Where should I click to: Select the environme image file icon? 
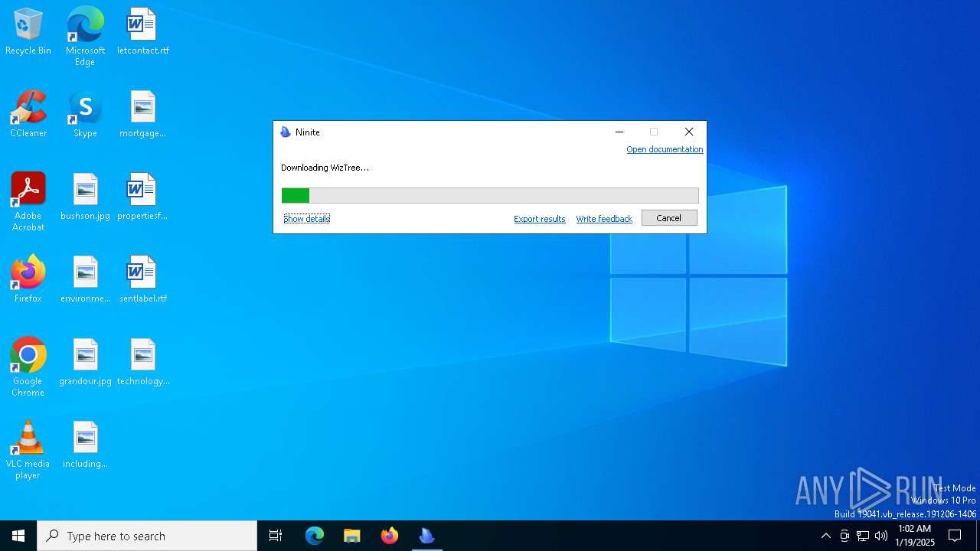(85, 280)
